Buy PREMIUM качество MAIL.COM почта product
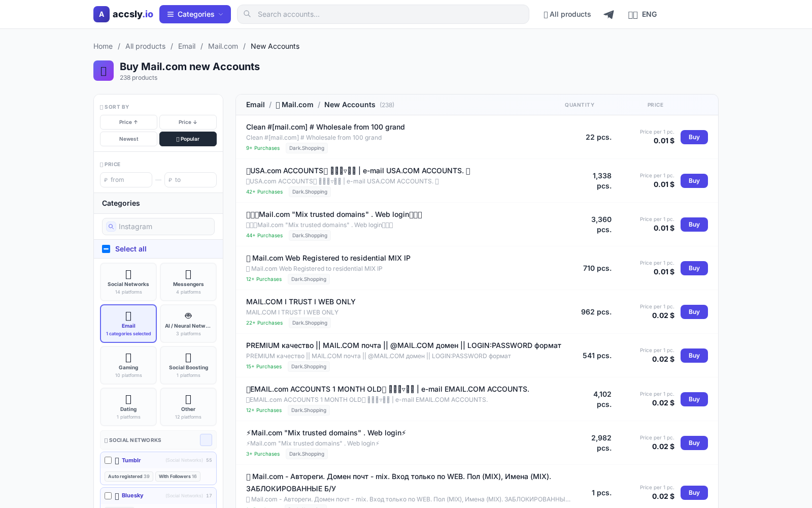Viewport: 812px width, 508px height. coord(694,356)
